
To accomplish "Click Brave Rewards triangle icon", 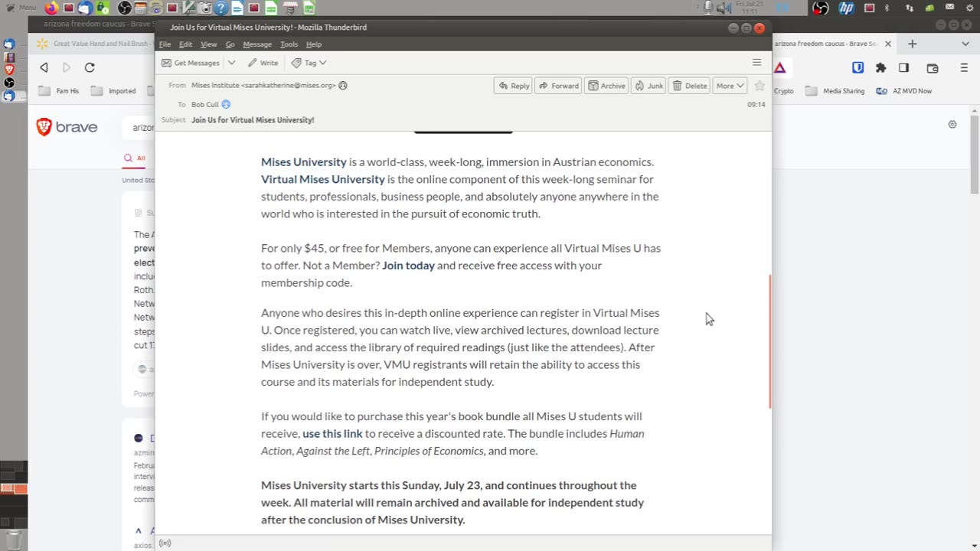I will [779, 68].
